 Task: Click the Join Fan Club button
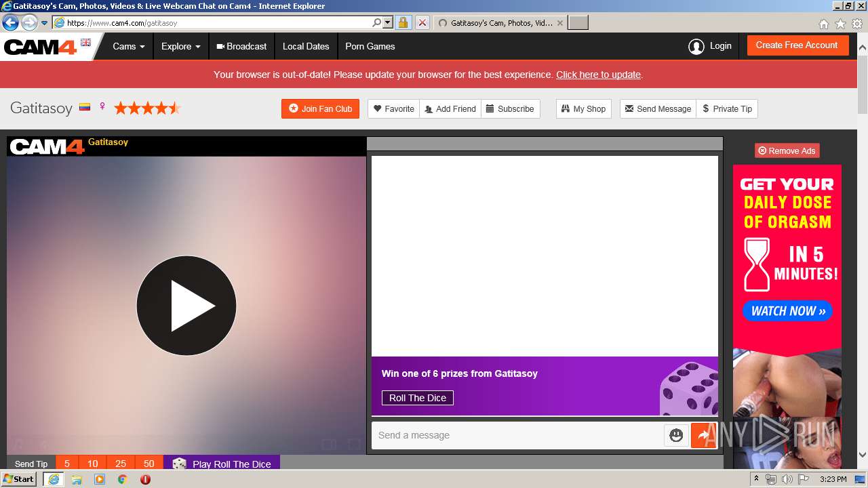pos(320,108)
